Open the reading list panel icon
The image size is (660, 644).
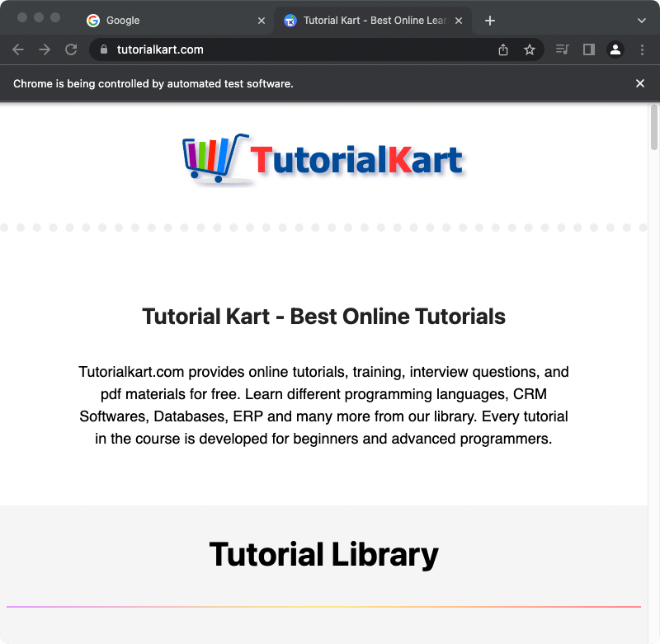[561, 49]
